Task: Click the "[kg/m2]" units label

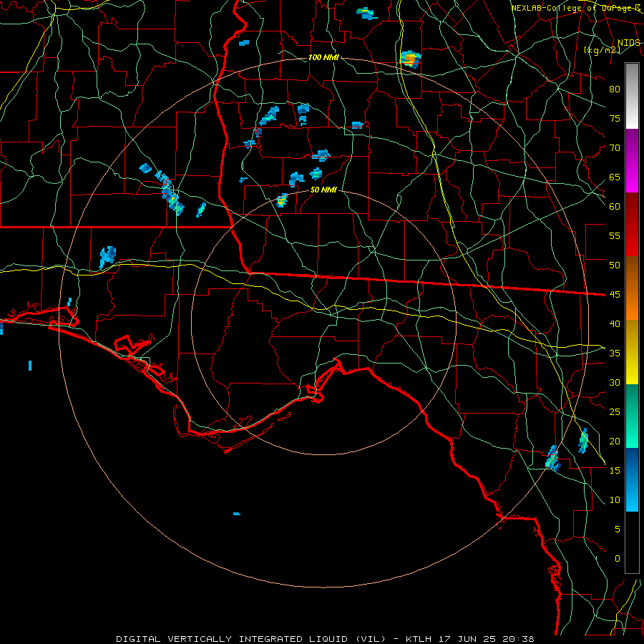Action: [602, 50]
